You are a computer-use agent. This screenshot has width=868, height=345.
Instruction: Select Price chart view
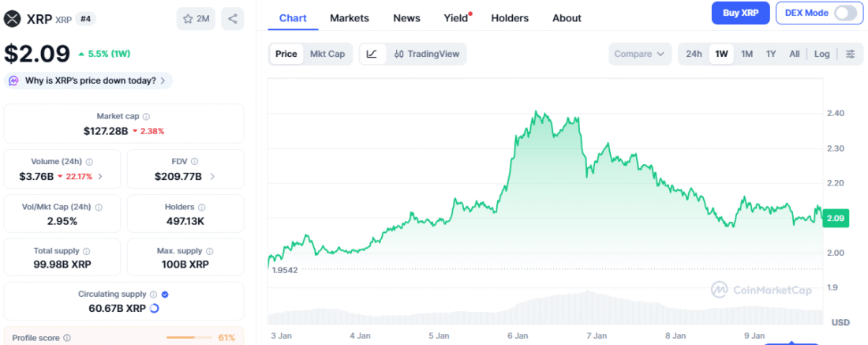pyautogui.click(x=286, y=54)
